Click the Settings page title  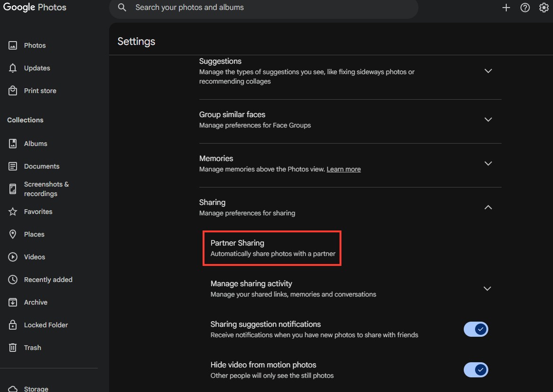pyautogui.click(x=136, y=41)
